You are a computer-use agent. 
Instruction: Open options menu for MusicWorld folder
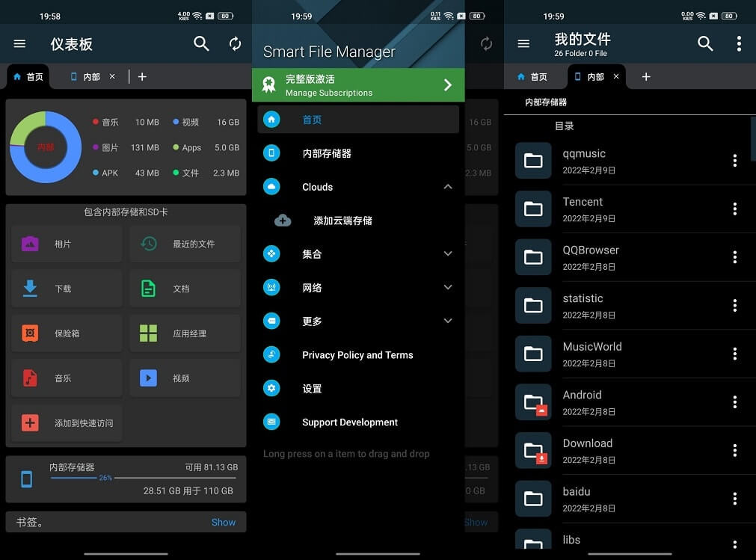tap(734, 354)
